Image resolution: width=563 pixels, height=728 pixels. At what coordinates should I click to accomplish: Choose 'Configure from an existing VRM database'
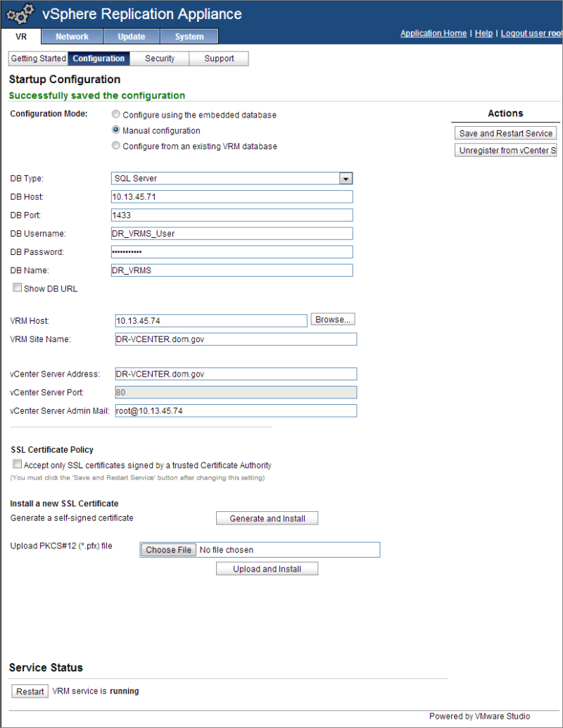116,146
